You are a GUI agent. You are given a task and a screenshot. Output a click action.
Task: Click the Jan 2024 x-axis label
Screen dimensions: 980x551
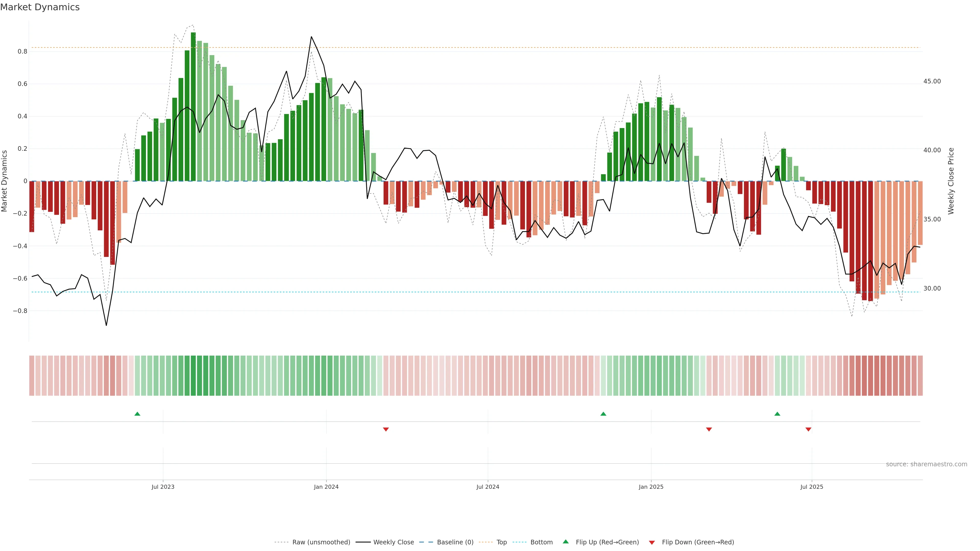[x=326, y=487]
